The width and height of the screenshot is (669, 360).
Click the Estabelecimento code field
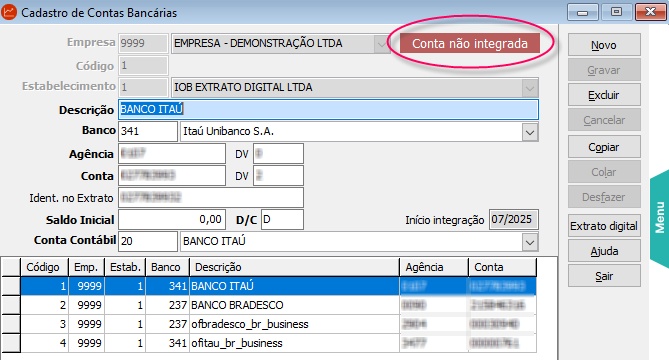point(143,87)
